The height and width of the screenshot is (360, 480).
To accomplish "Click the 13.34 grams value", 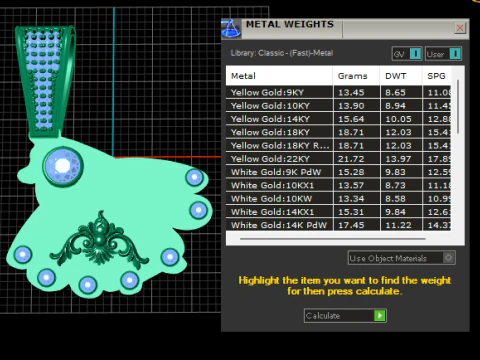I will click(x=351, y=199).
